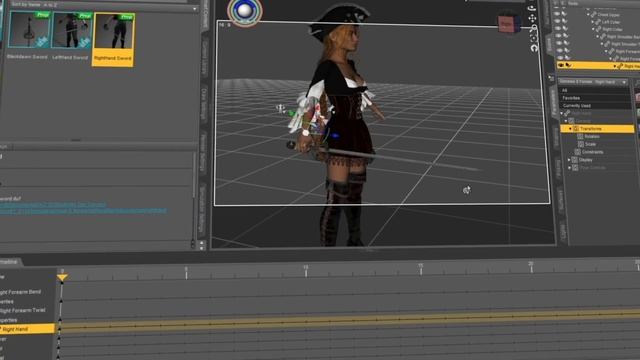Click the timeline playhead at frame 0

click(62, 278)
